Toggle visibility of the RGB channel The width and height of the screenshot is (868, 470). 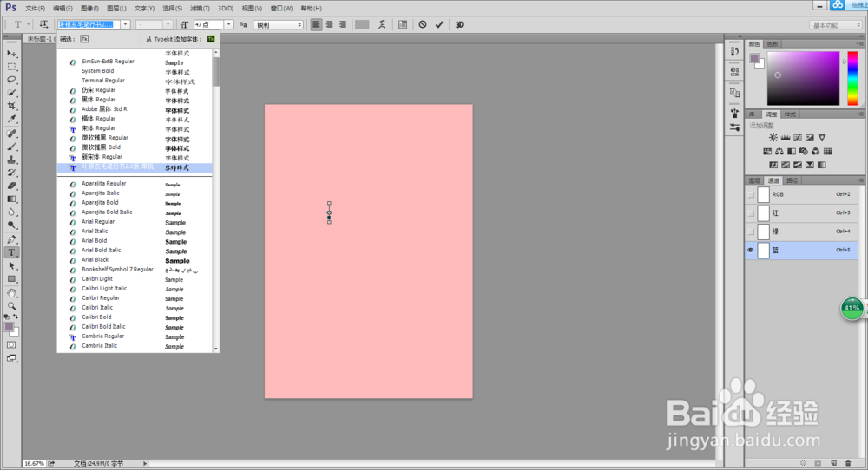[x=751, y=194]
